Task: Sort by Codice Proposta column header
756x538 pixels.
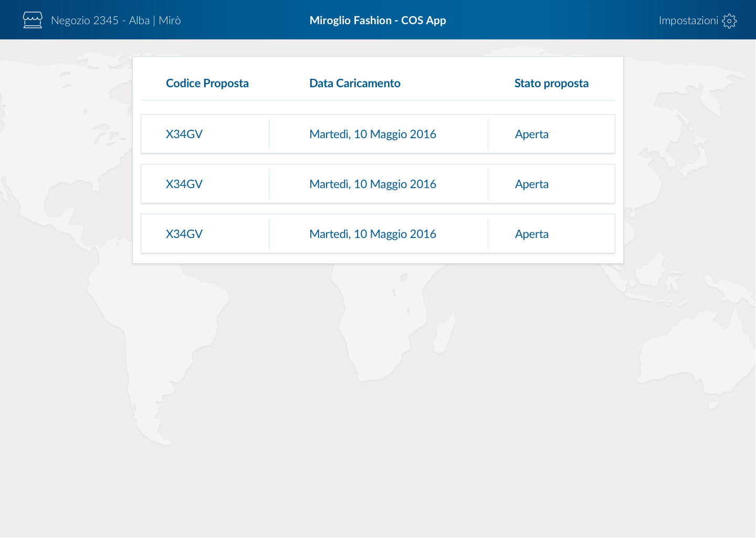Action: coord(207,83)
